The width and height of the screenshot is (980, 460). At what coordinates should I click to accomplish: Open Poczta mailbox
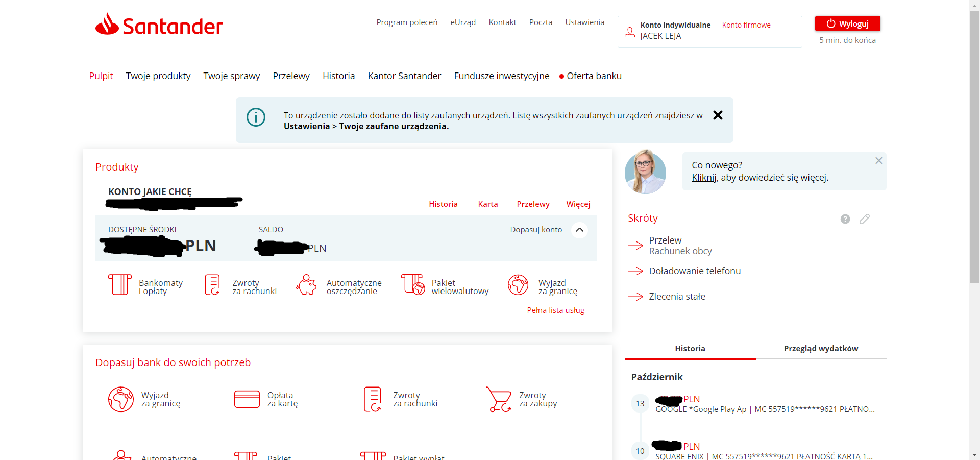[541, 22]
